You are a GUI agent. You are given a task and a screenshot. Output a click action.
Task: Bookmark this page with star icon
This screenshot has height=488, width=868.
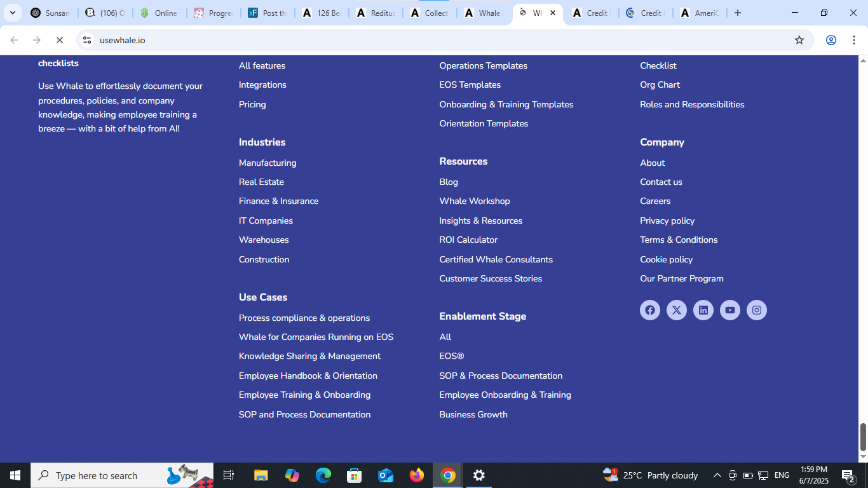pyautogui.click(x=799, y=40)
